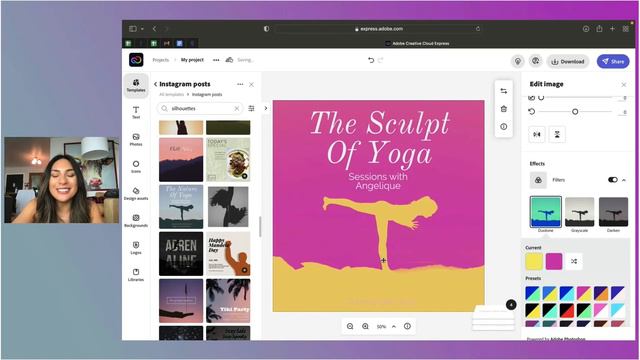Click the My project breadcrumb
The width and height of the screenshot is (640, 360).
tap(192, 60)
